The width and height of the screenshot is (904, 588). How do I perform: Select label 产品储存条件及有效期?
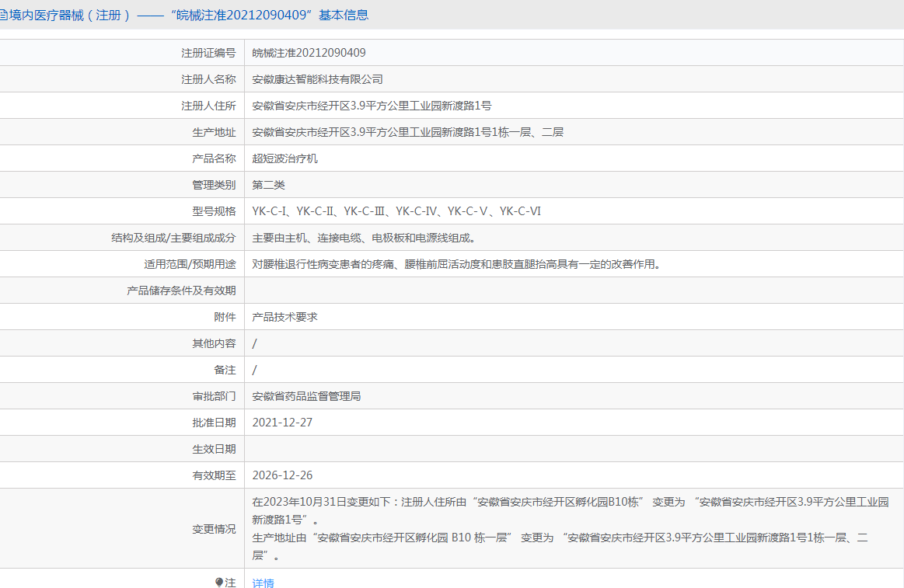(x=182, y=291)
